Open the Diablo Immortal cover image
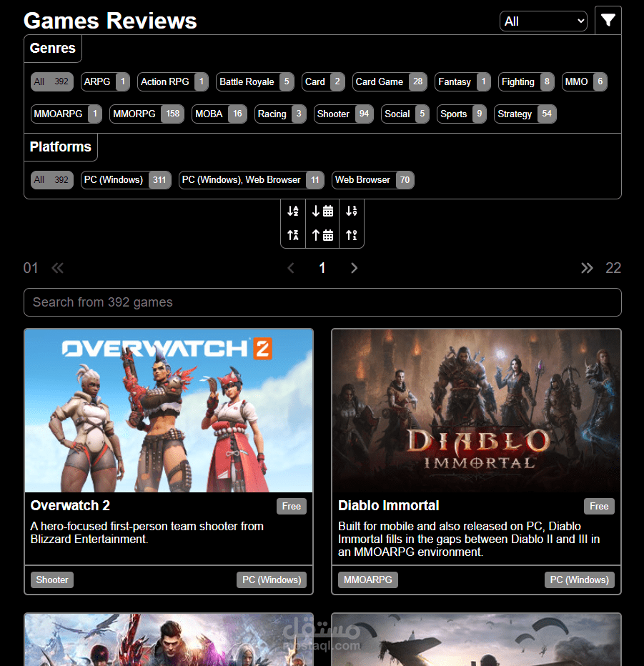This screenshot has width=644, height=666. click(x=476, y=411)
